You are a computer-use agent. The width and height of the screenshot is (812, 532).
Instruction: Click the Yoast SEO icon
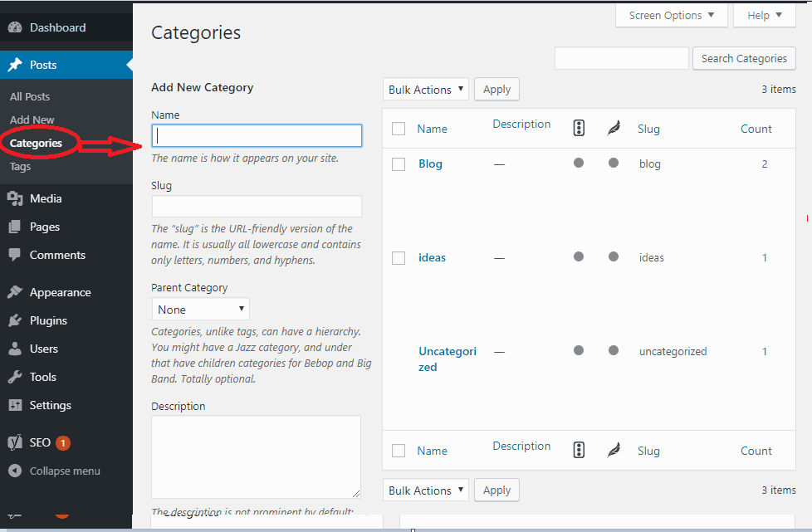tap(15, 442)
